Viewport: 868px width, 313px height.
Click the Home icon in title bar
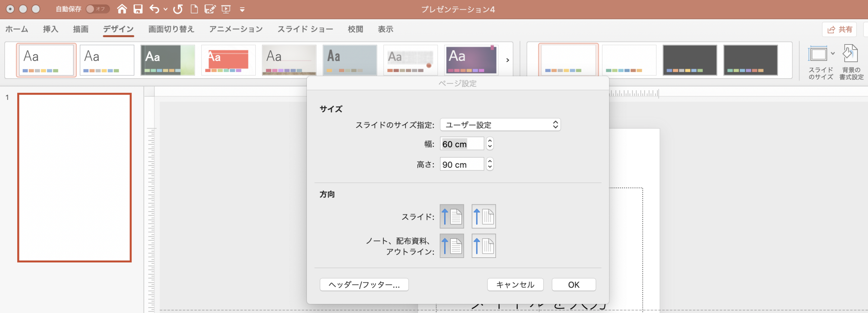tap(122, 9)
